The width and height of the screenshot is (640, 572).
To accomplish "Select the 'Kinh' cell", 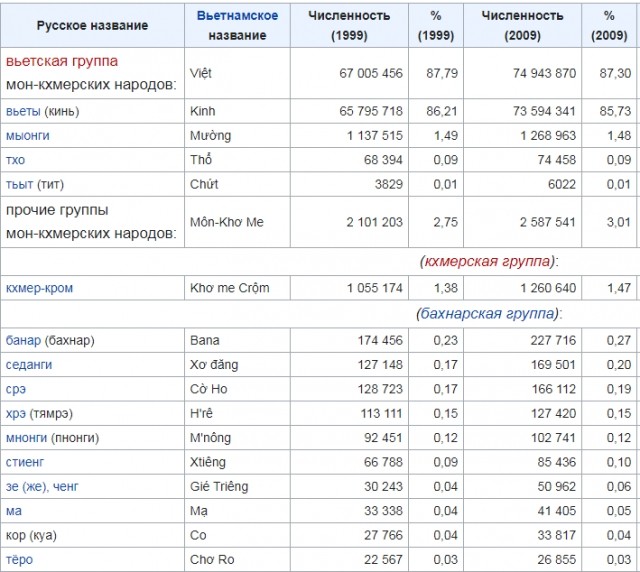I will (x=237, y=111).
